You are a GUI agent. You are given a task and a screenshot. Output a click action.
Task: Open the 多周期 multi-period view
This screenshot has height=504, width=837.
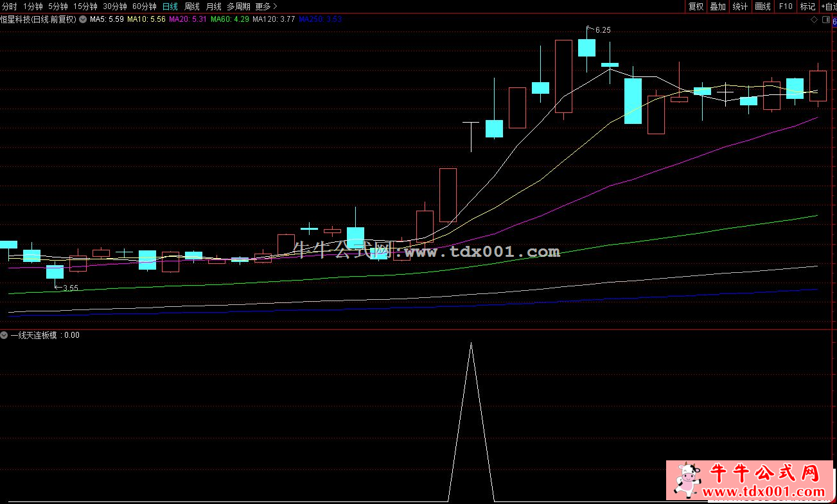point(238,6)
